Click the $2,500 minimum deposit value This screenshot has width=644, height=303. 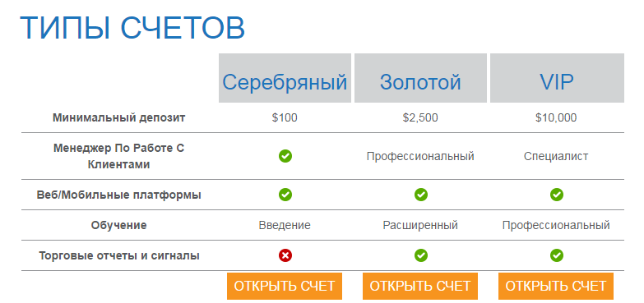tap(420, 118)
